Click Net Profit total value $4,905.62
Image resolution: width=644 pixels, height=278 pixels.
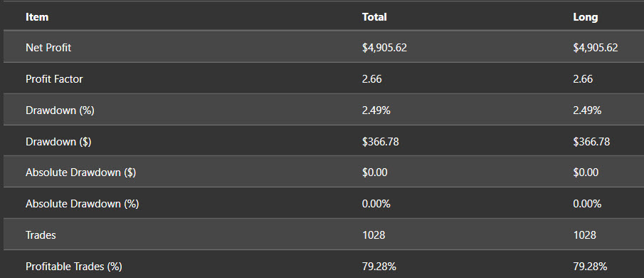point(384,48)
